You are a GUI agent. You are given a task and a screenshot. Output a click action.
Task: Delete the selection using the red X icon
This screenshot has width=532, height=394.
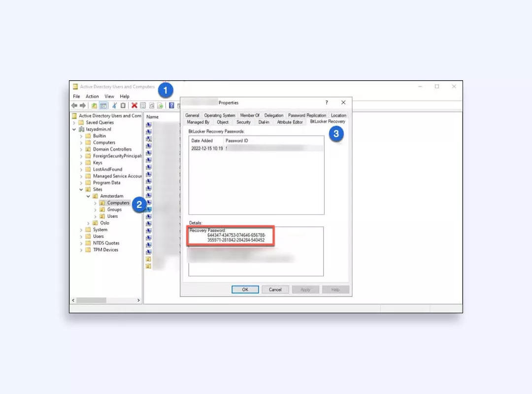click(x=134, y=105)
